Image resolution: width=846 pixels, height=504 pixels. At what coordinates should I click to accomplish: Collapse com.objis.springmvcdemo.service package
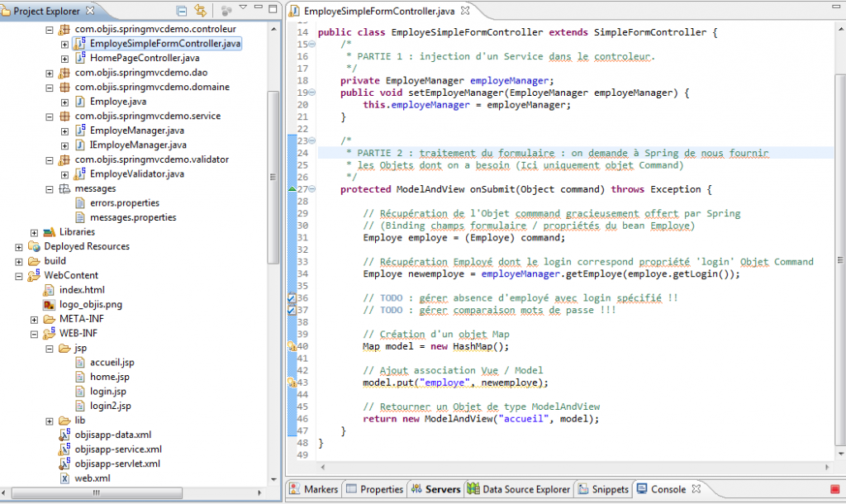pyautogui.click(x=49, y=116)
